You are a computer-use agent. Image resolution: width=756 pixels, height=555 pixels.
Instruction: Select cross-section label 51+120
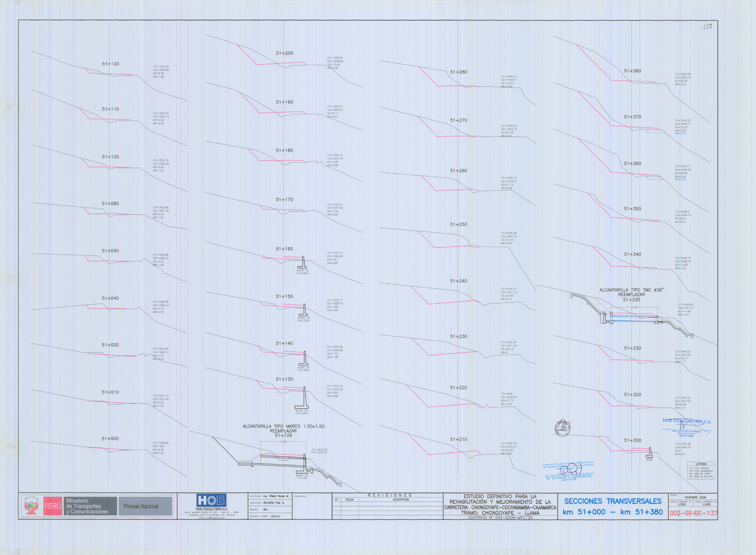(x=110, y=64)
